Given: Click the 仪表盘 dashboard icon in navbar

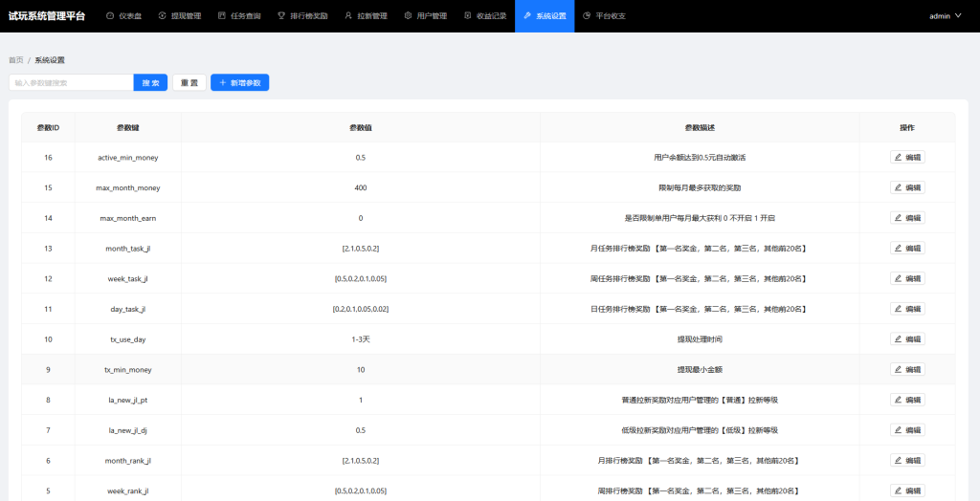Looking at the screenshot, I should click(110, 16).
